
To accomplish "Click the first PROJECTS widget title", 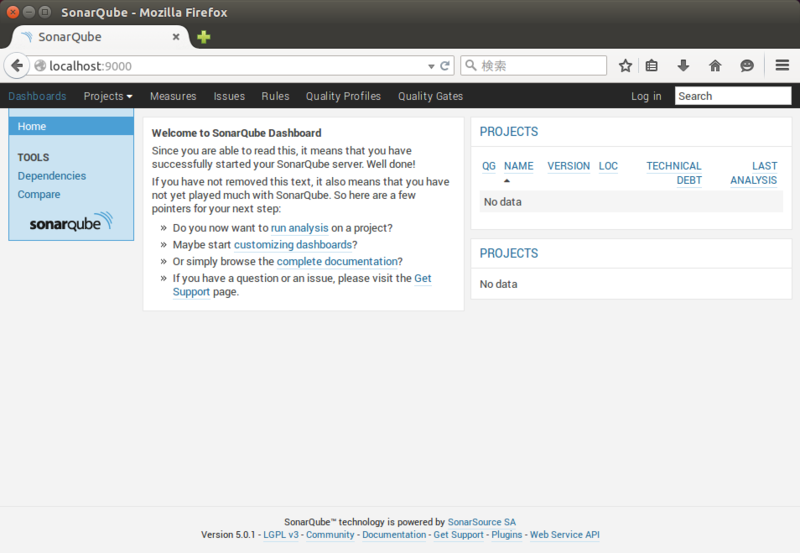I will pyautogui.click(x=509, y=132).
